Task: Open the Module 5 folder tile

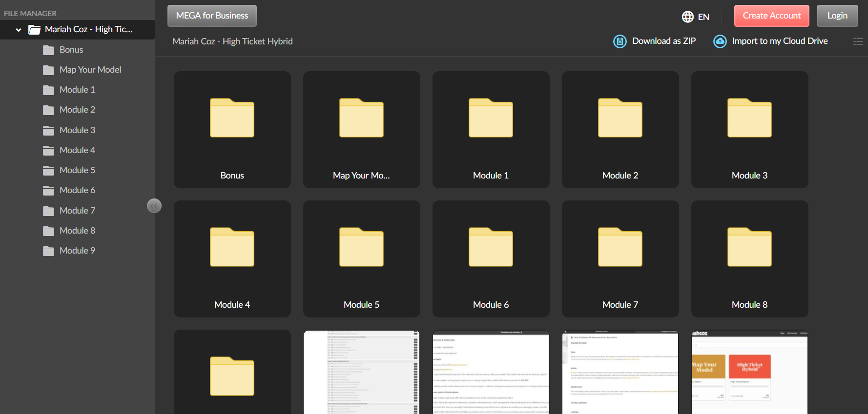Action: [362, 259]
